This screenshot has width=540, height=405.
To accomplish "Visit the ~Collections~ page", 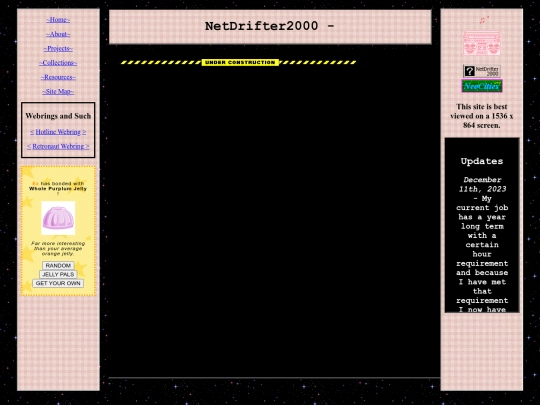I will [x=58, y=63].
